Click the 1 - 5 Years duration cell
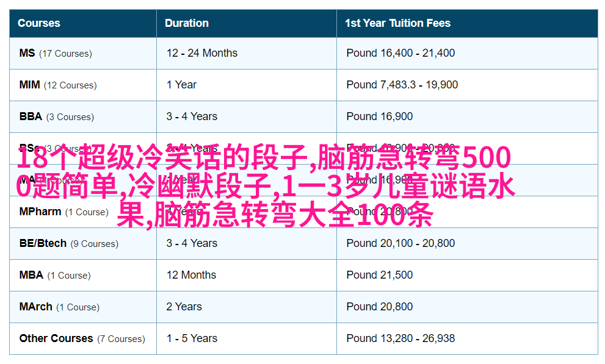605x364 pixels. 192,338
